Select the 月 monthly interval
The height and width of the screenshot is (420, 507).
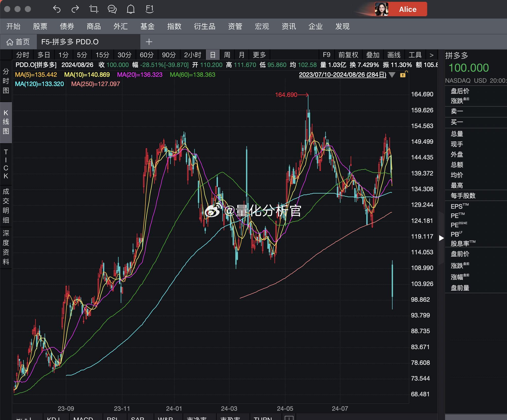(x=242, y=55)
